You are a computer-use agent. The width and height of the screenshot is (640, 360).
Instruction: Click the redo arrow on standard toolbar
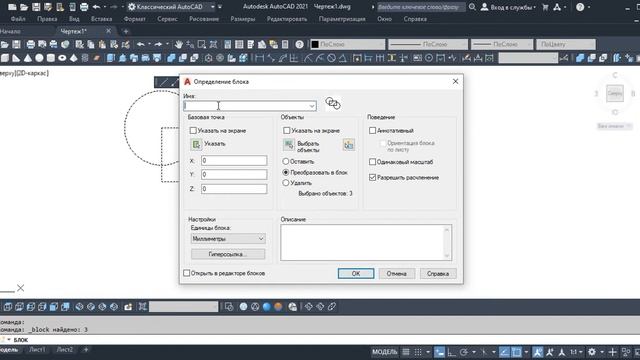tap(158, 44)
